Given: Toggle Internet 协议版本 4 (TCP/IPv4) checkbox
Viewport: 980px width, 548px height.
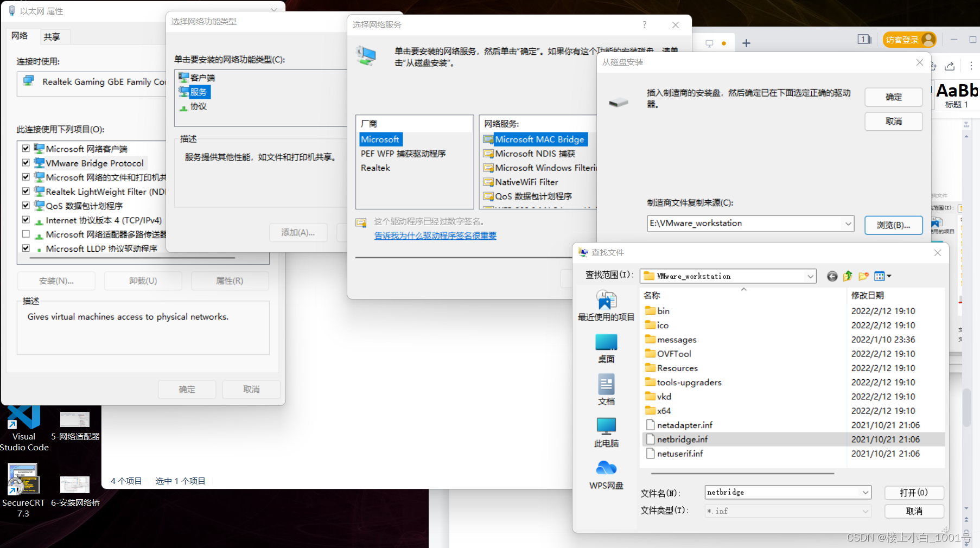Looking at the screenshot, I should click(x=26, y=220).
